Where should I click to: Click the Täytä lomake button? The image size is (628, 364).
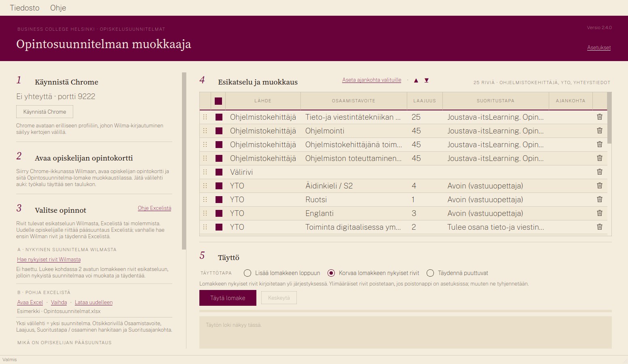click(x=228, y=298)
